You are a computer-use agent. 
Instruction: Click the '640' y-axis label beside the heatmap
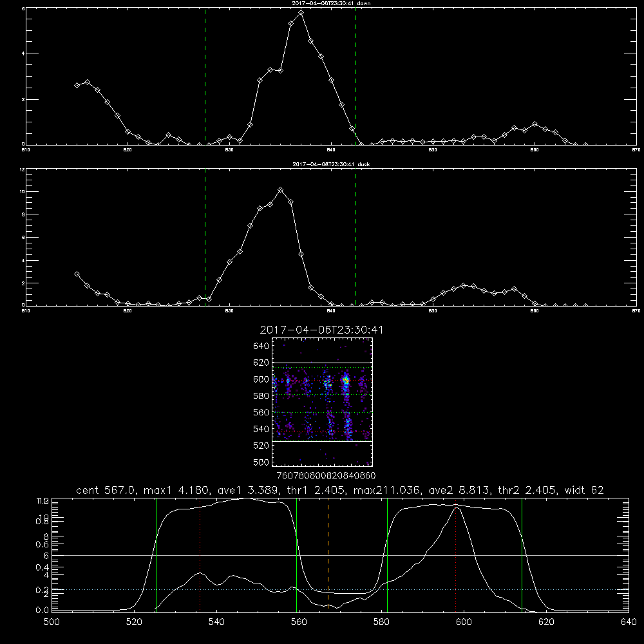coord(261,346)
